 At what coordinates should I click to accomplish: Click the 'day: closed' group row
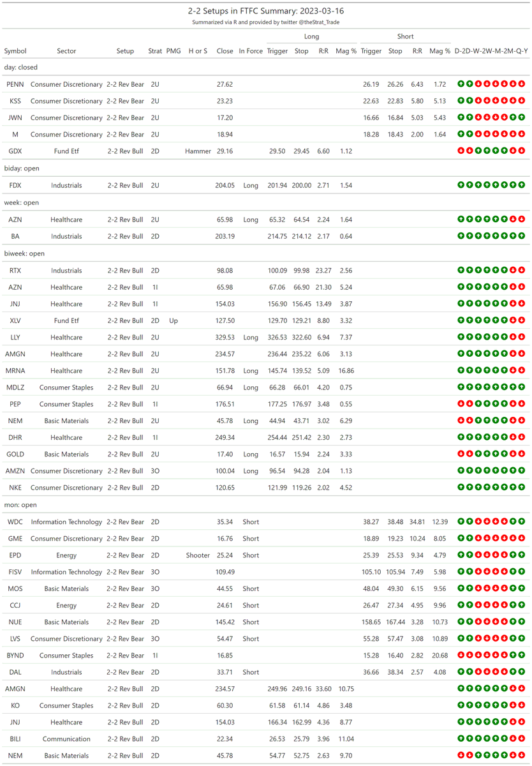click(x=266, y=66)
